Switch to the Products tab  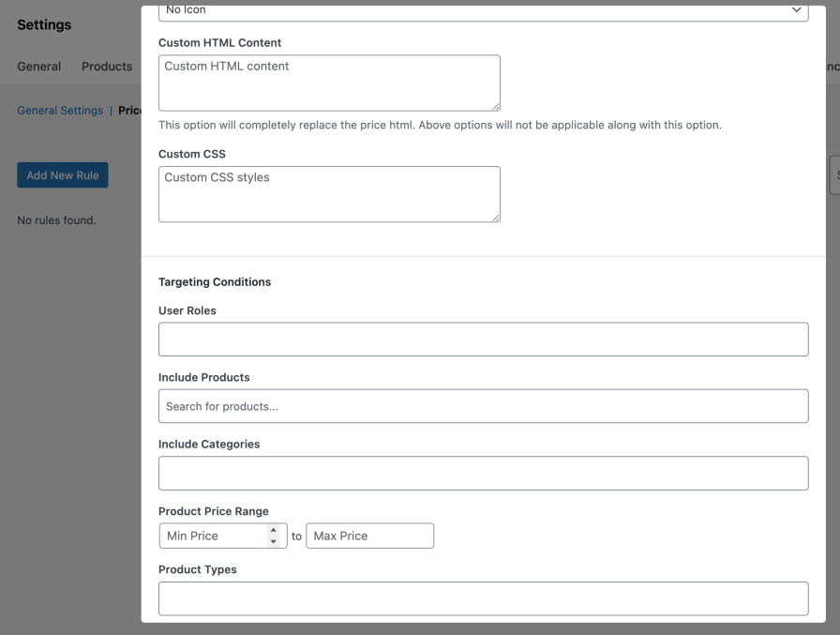click(105, 66)
